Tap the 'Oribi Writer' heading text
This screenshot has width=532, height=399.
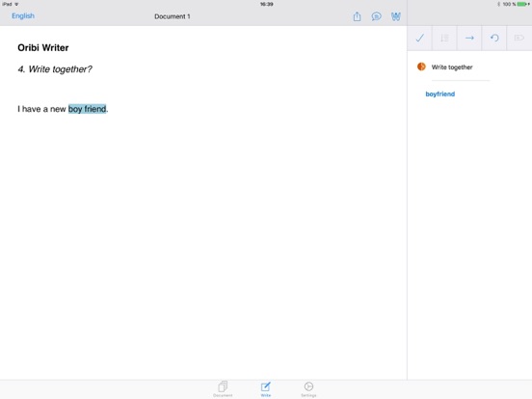click(43, 48)
